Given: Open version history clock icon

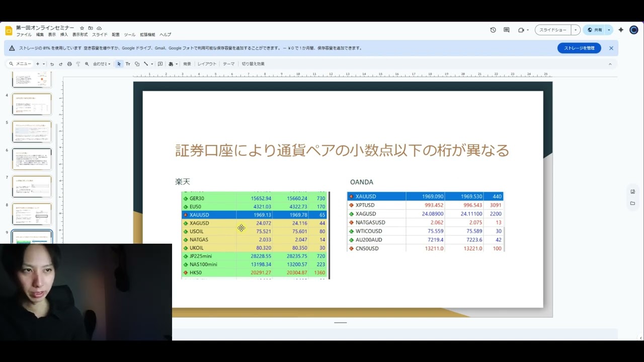Looking at the screenshot, I should 493,30.
